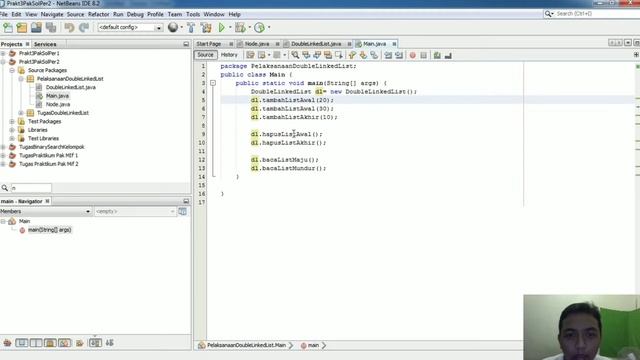
Task: Toggle Show Static Members filter in Navigator
Action: tap(36, 343)
